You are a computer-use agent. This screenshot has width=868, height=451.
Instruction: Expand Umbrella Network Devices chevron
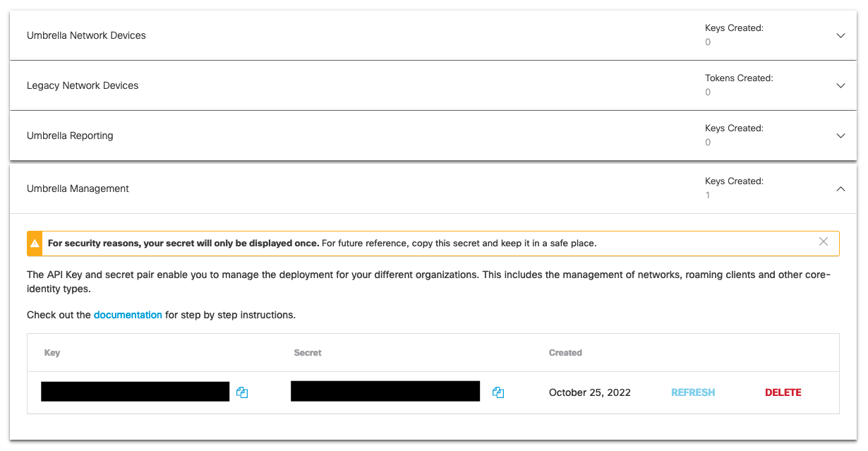(x=840, y=35)
